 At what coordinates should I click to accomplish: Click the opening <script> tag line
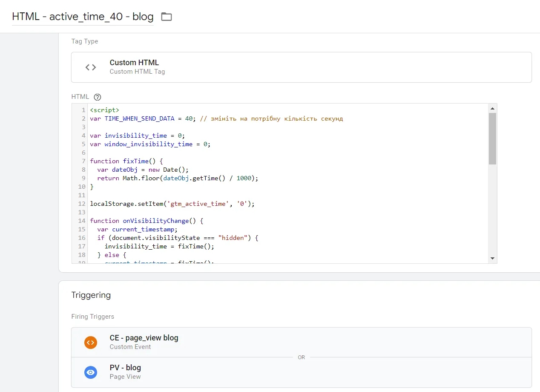pos(104,110)
